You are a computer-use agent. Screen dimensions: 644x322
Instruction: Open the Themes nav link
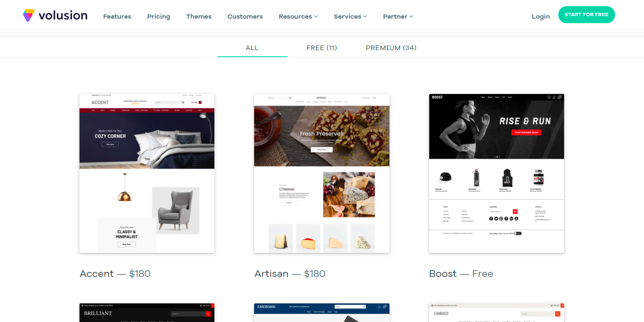point(199,17)
